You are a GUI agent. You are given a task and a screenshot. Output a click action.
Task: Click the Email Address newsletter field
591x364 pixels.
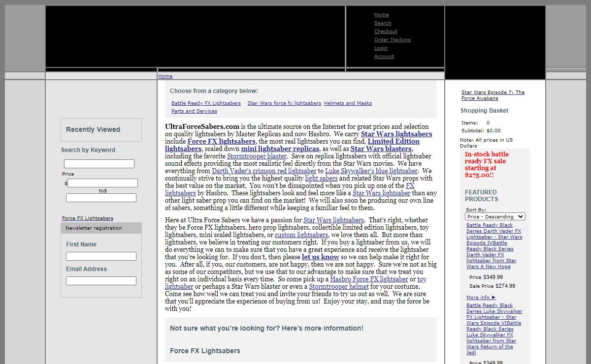point(101,281)
